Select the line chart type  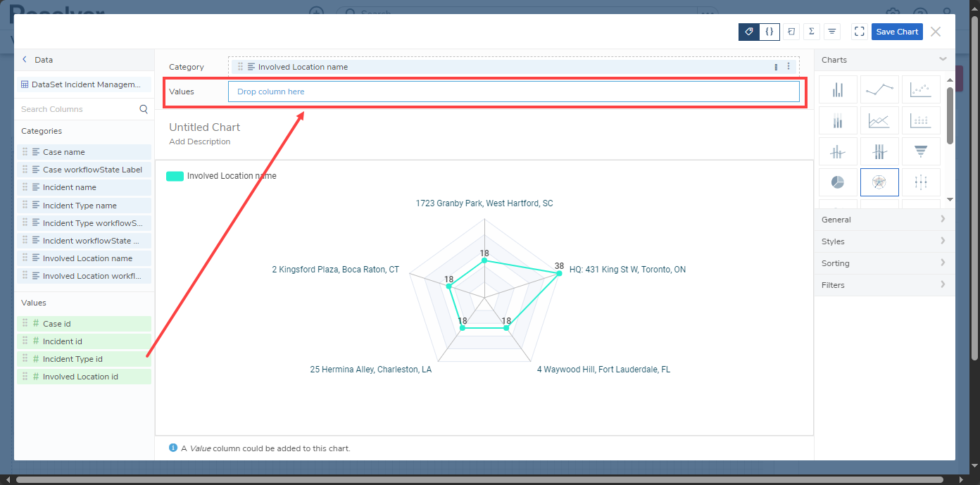[x=879, y=89]
